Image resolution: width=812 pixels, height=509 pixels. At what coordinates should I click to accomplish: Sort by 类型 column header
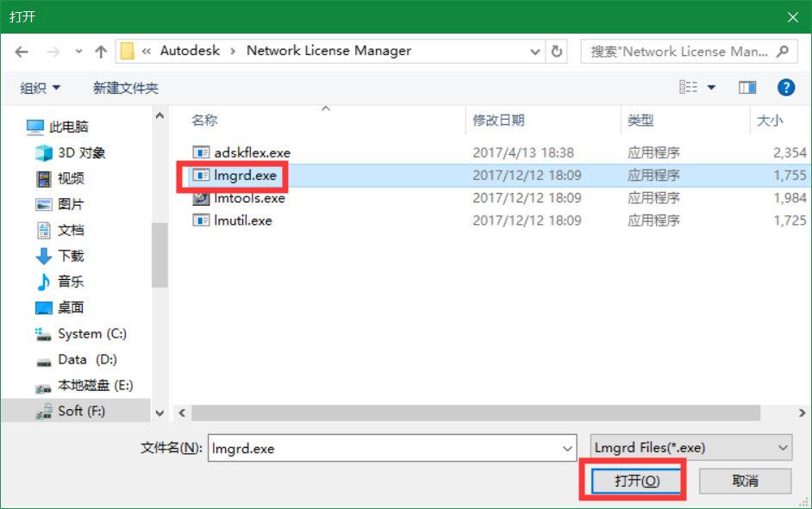[640, 121]
